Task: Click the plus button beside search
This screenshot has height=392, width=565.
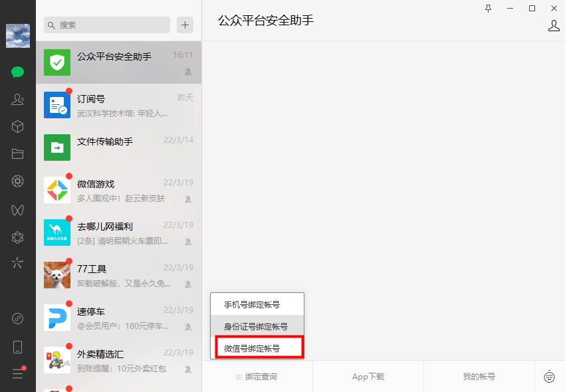Action: [x=185, y=25]
